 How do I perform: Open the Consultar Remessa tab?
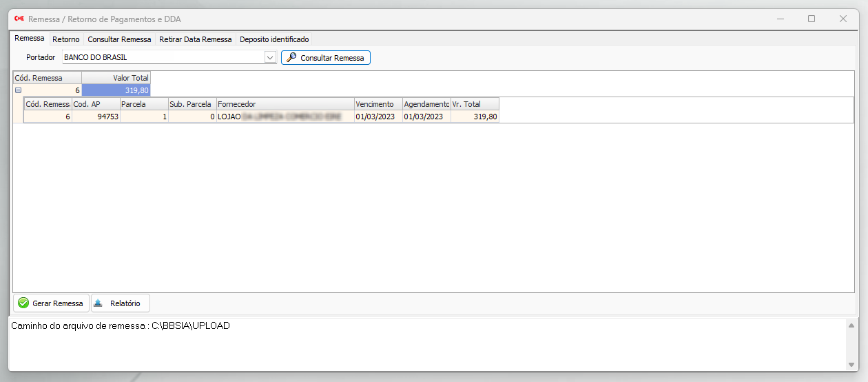click(119, 39)
